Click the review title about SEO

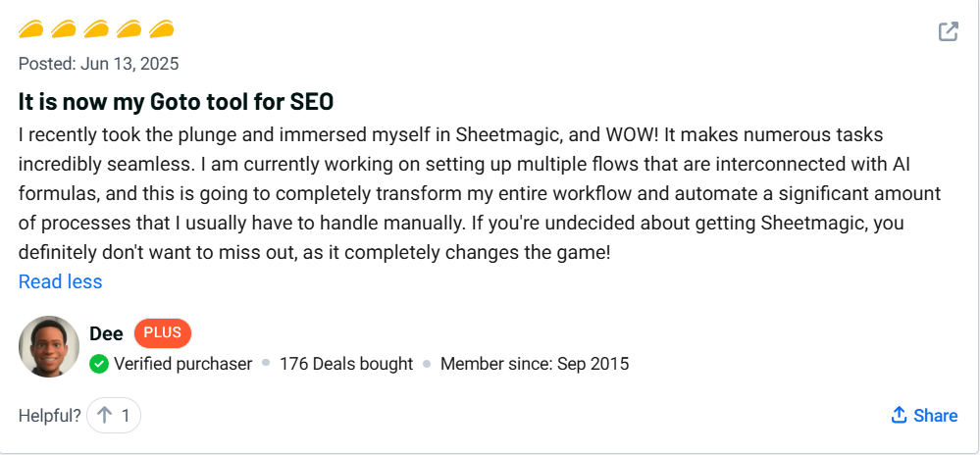pyautogui.click(x=177, y=101)
